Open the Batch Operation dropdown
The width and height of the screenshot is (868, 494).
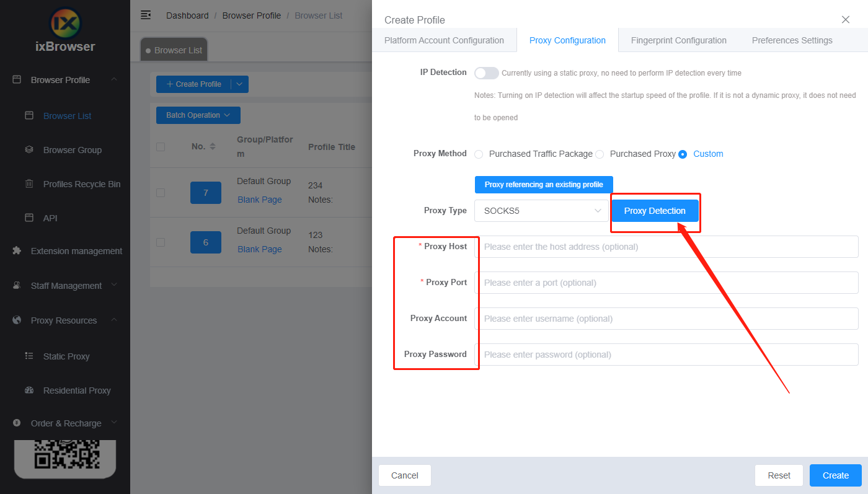point(198,115)
